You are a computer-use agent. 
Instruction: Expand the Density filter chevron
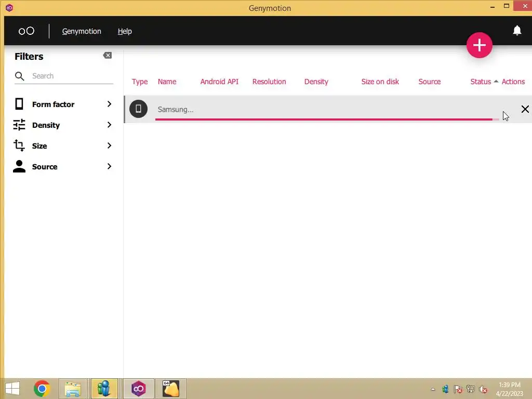click(109, 125)
